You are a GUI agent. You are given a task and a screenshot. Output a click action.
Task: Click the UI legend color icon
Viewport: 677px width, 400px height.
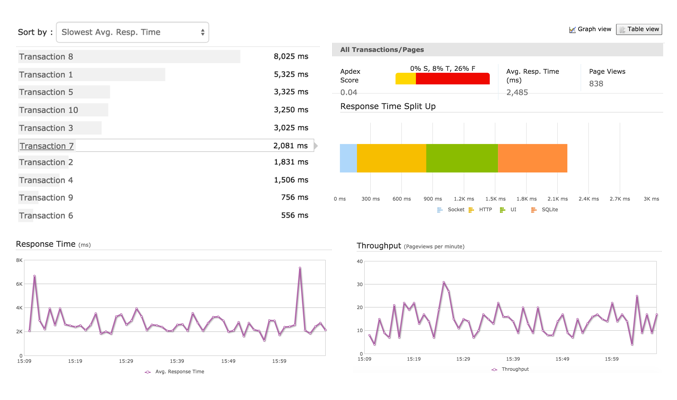click(503, 210)
